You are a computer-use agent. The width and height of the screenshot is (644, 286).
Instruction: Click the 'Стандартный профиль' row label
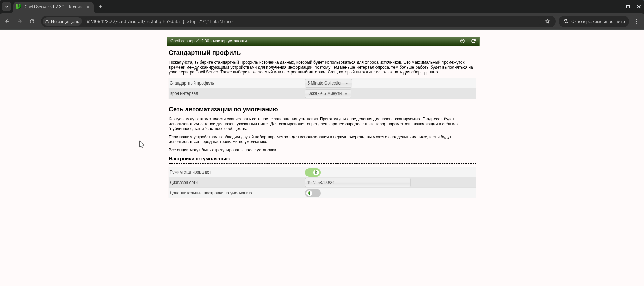[192, 83]
